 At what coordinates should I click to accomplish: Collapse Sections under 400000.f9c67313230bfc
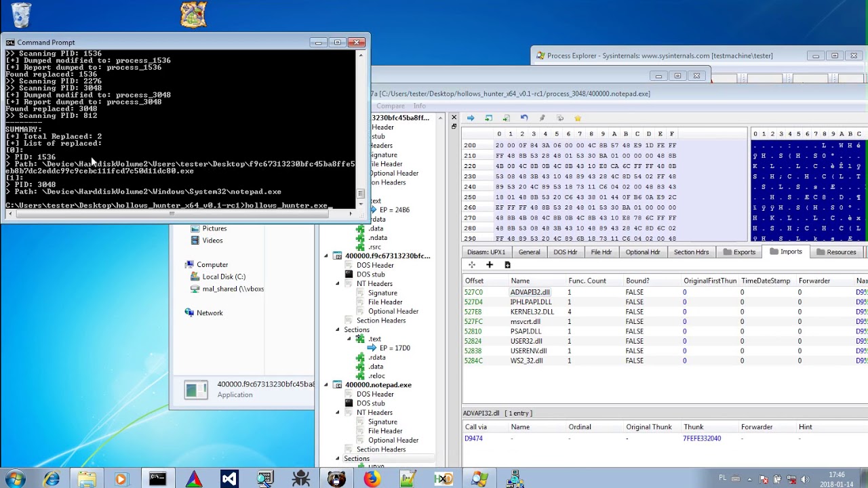click(x=338, y=330)
